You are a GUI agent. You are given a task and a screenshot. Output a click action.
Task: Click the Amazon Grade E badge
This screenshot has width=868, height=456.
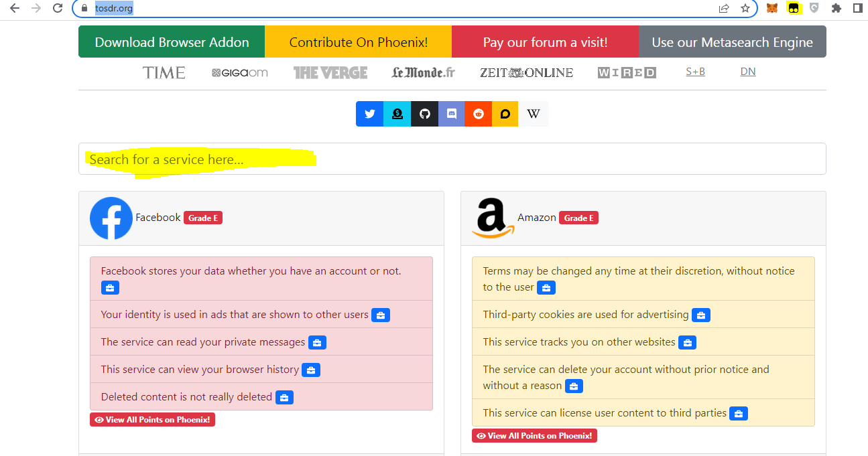point(578,218)
